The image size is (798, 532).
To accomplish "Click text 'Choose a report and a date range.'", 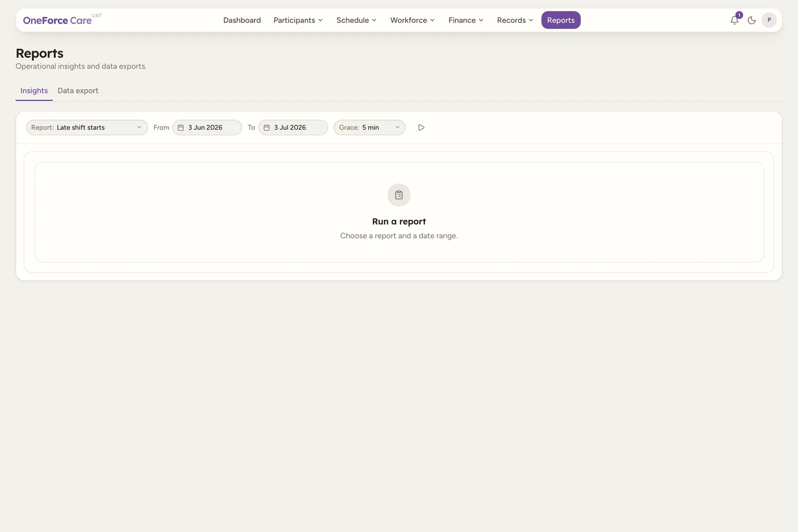I will (x=399, y=236).
